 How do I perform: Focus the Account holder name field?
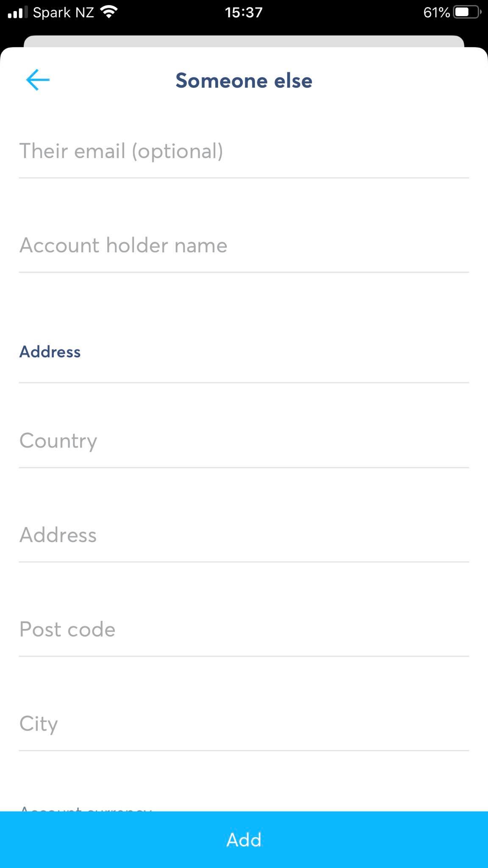[244, 246]
